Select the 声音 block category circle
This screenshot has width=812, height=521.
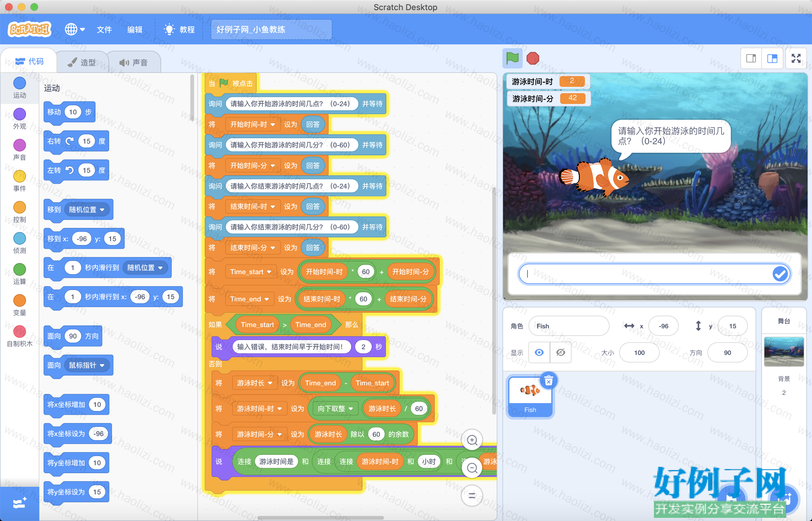point(20,145)
